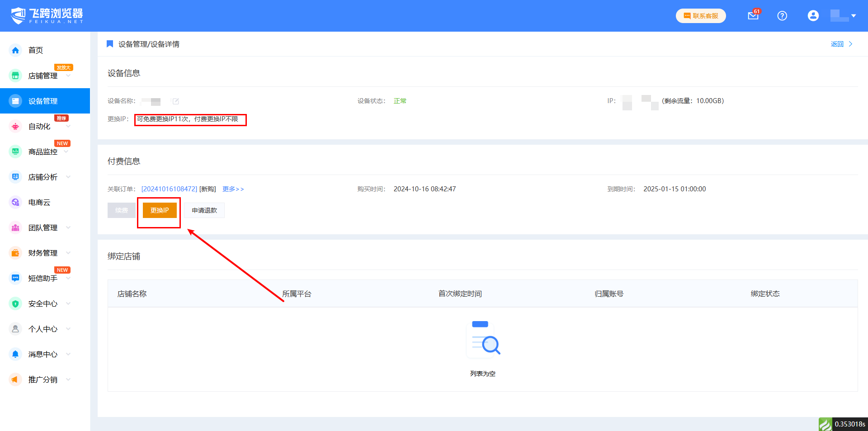868x431 pixels.
Task: Expand the account dropdown arrow
Action: click(x=854, y=16)
